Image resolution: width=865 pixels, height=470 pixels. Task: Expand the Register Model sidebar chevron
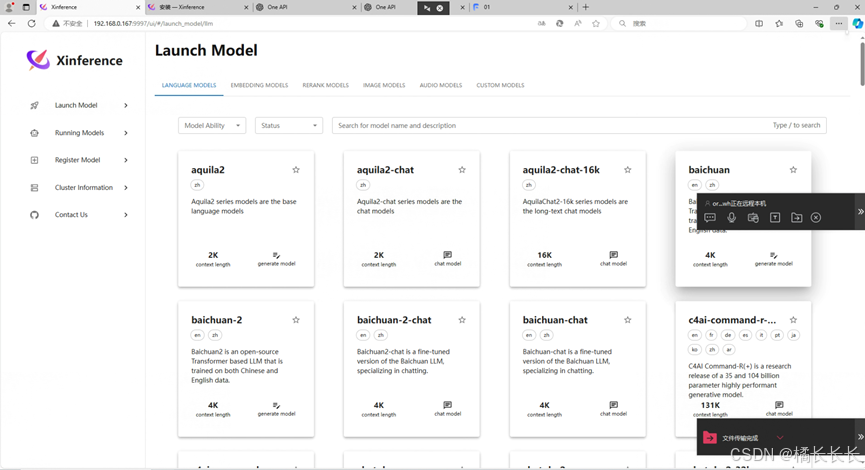(x=126, y=160)
